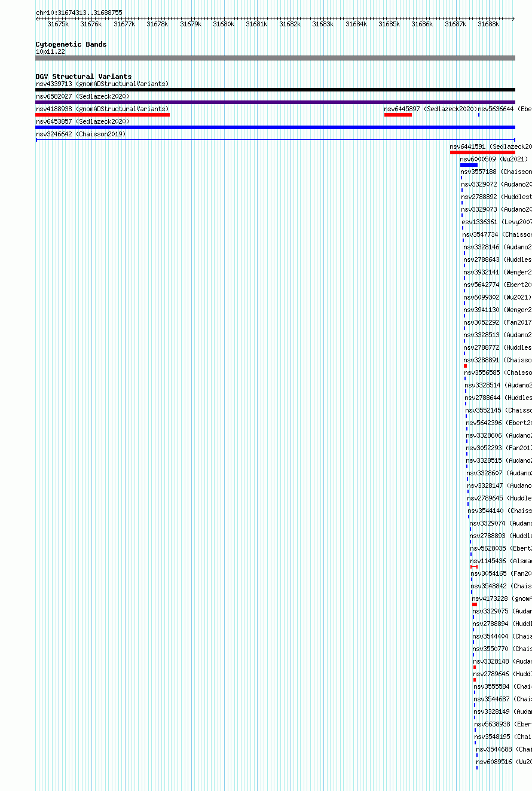Click the black nsv4339713 variant bar
Image resolution: width=532 pixels, height=791 pixels.
pos(275,90)
